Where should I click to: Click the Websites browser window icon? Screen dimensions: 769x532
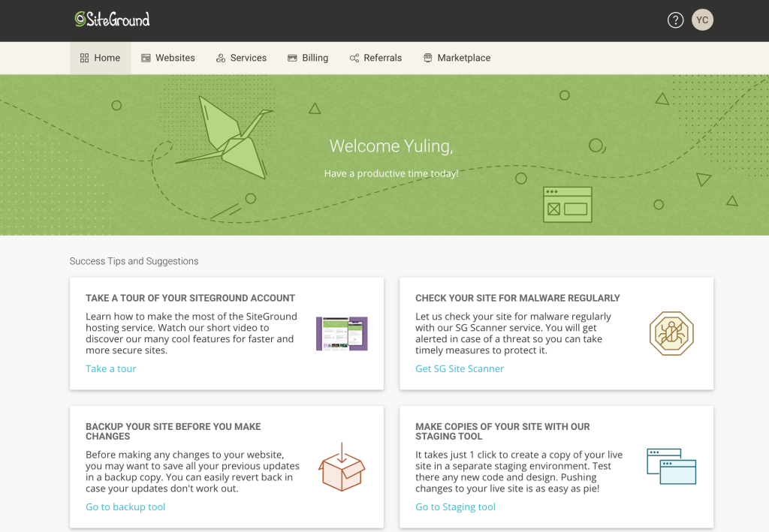coord(146,58)
